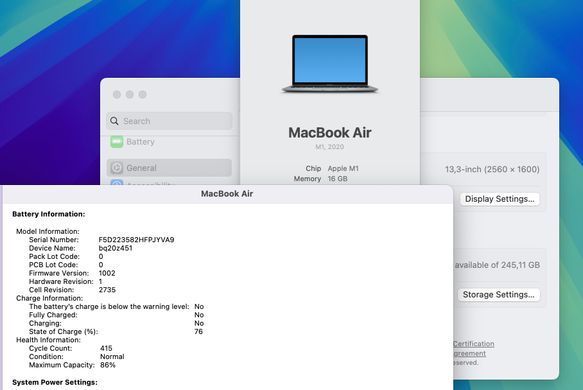Click the green Battery sidebar icon
Viewport: 583px width, 390px height.
[x=117, y=142]
